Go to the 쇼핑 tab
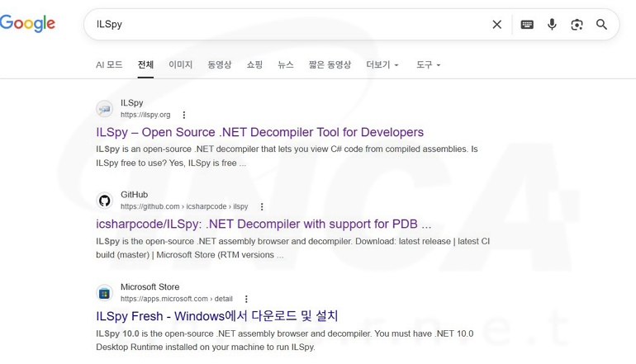 pyautogui.click(x=254, y=64)
